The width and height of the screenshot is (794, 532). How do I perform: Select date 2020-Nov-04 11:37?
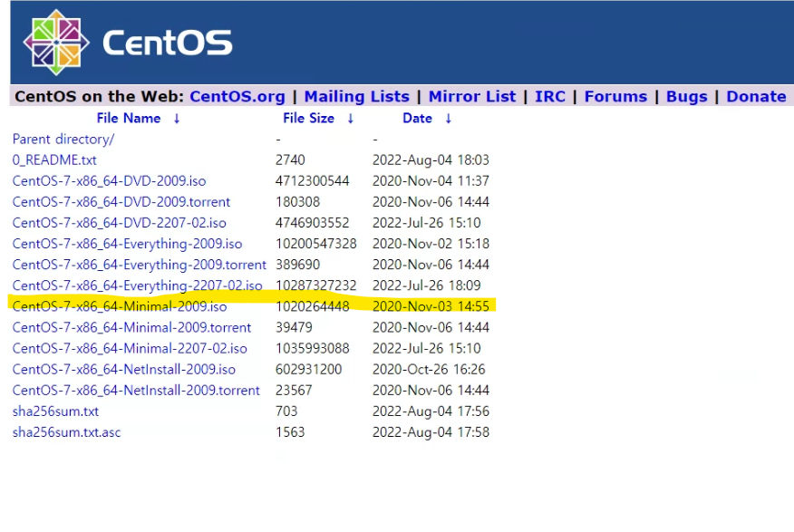(x=431, y=180)
